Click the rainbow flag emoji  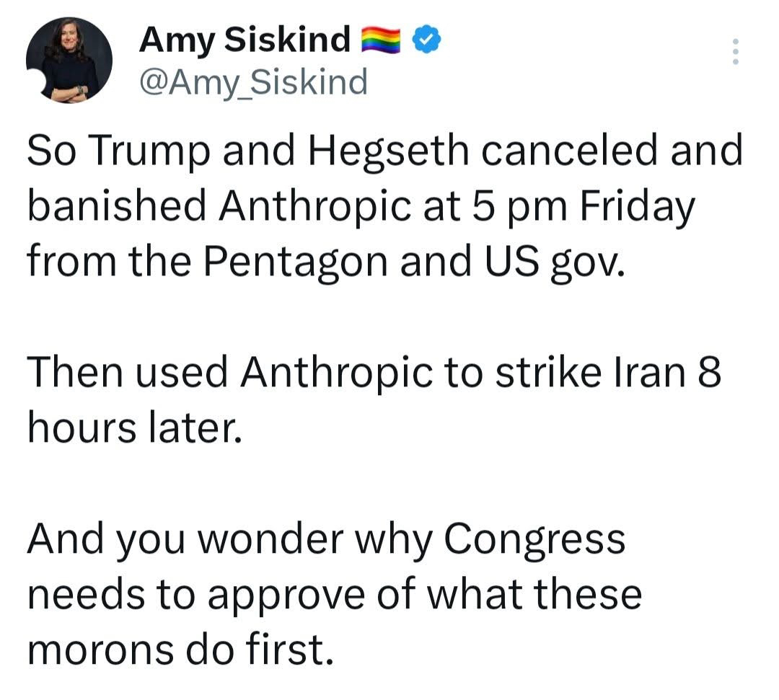pyautogui.click(x=380, y=40)
